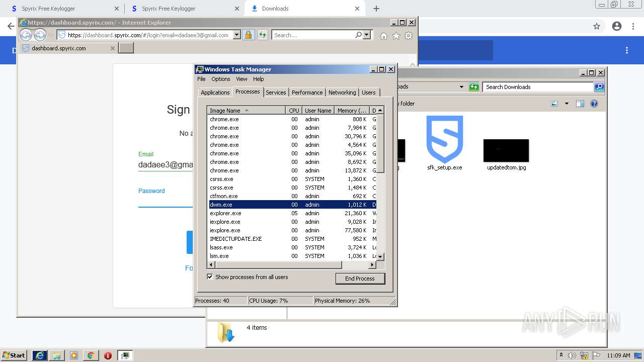Image resolution: width=644 pixels, height=362 pixels.
Task: Open Task Manager File menu
Action: 201,79
